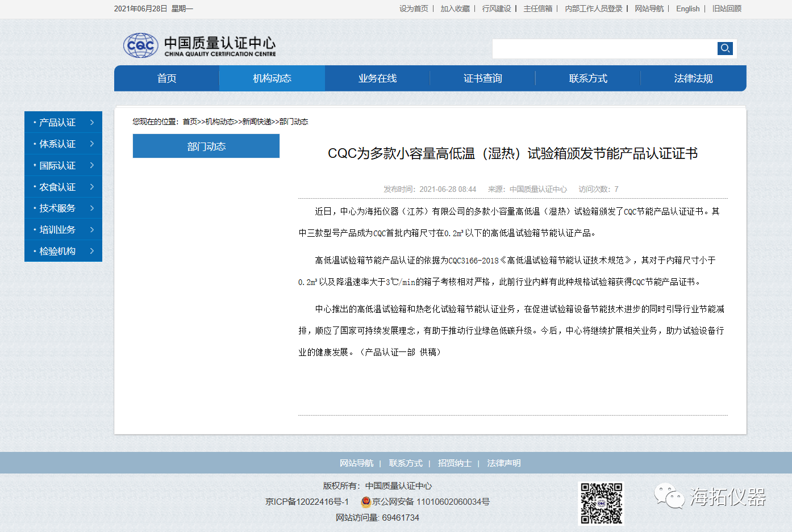The width and height of the screenshot is (792, 532).
Task: Click the 农食认证 chevron icon
Action: [x=92, y=187]
